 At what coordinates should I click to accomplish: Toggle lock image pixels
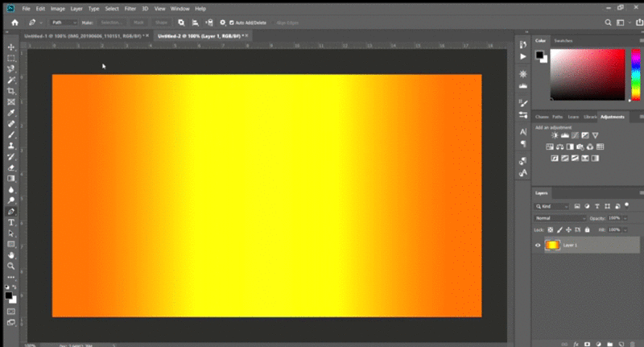pos(559,230)
